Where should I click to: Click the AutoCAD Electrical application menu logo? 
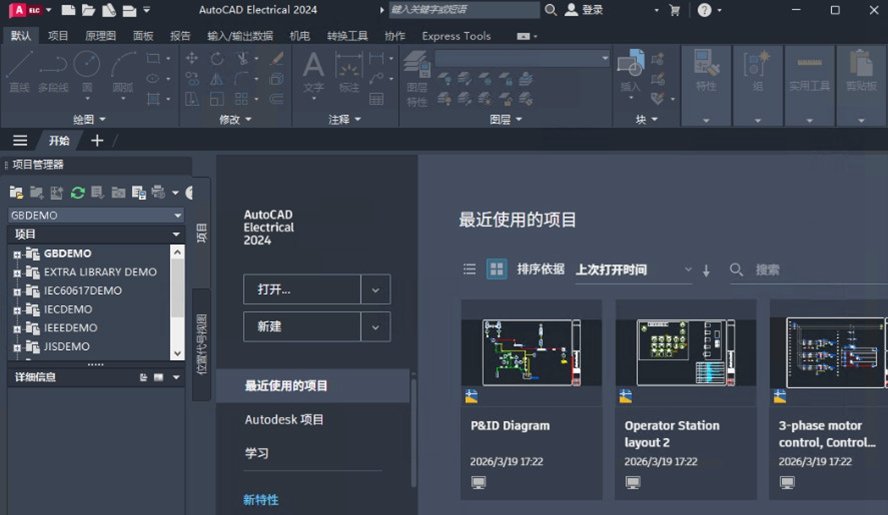pos(26,10)
